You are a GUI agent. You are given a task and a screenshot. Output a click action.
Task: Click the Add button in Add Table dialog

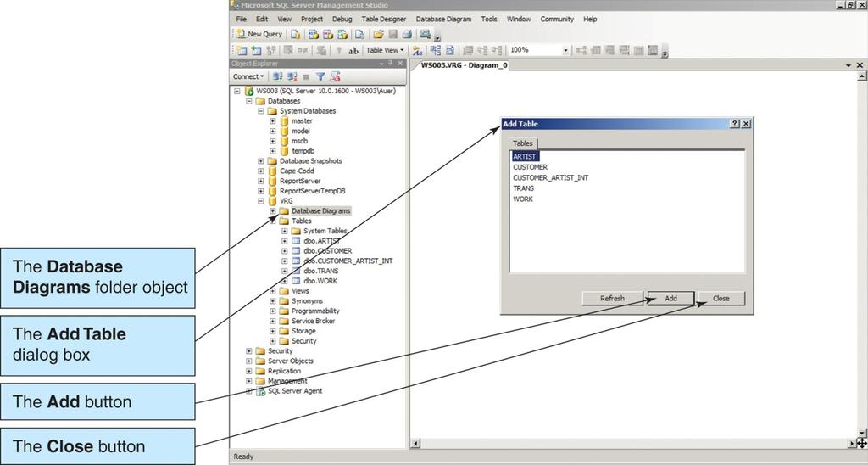(x=671, y=298)
